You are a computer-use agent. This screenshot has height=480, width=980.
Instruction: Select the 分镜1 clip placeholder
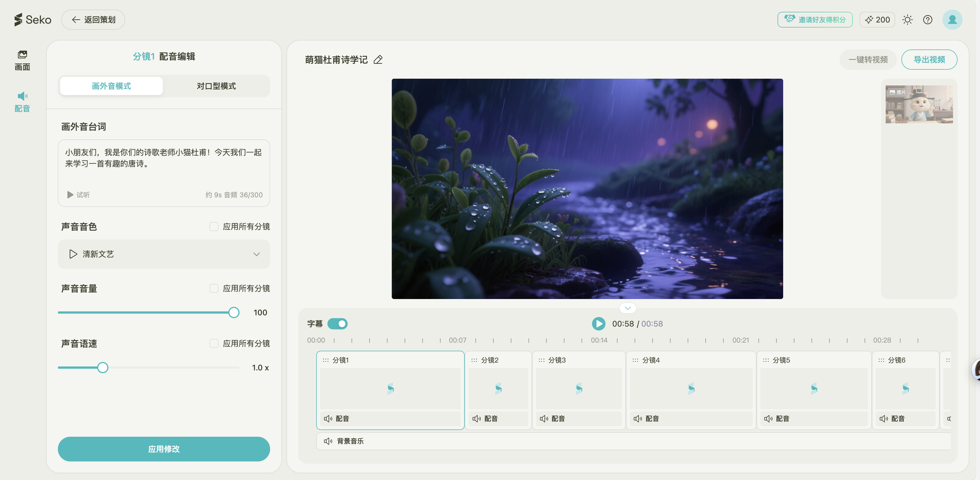click(390, 388)
